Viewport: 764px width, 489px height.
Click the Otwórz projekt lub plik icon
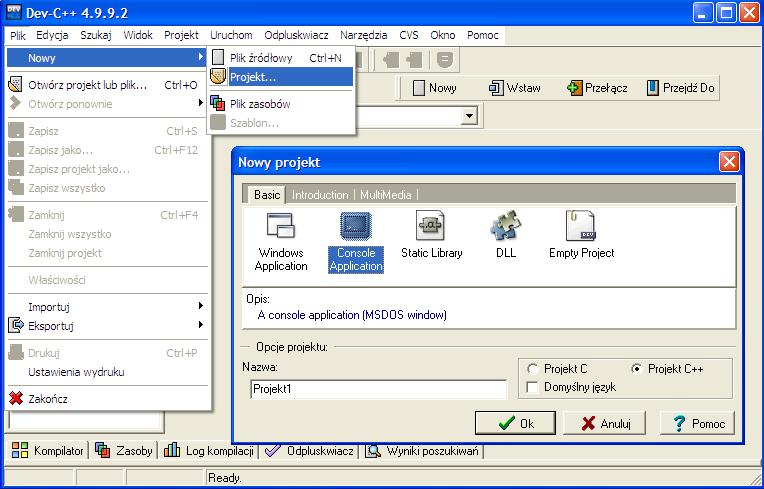point(16,85)
